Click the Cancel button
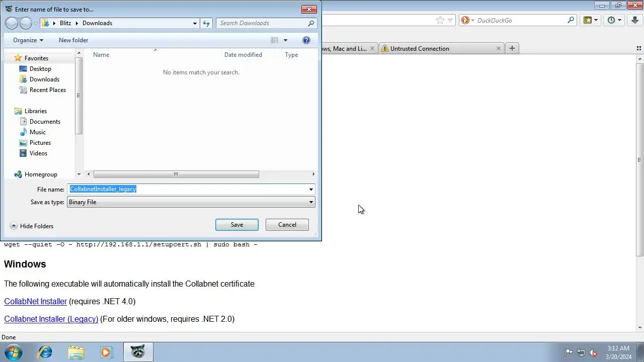644x362 pixels. pos(287,225)
